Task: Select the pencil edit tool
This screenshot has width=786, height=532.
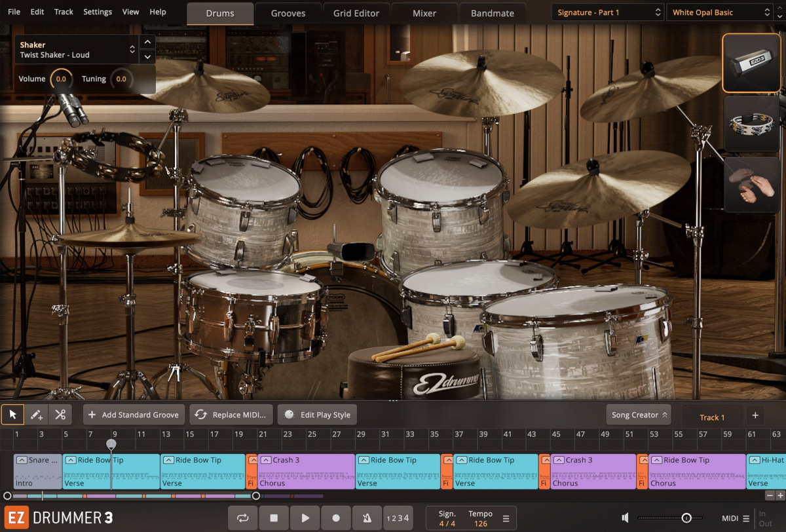Action: (37, 414)
